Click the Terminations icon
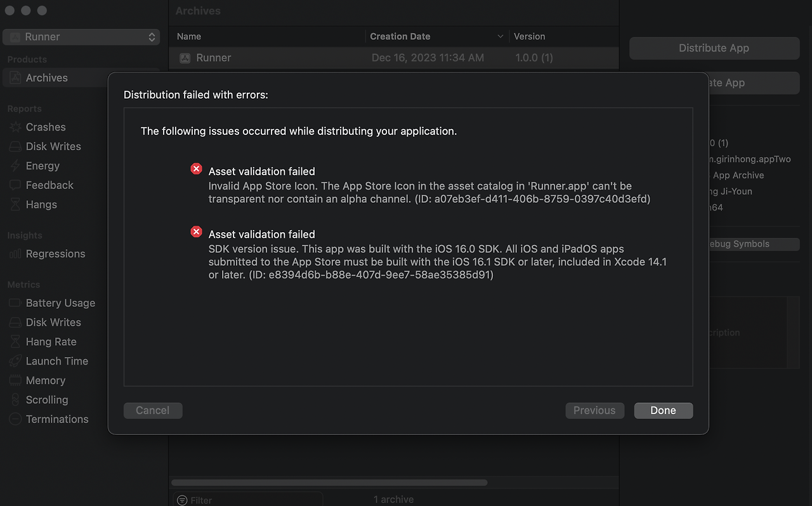This screenshot has height=506, width=812. [15, 420]
